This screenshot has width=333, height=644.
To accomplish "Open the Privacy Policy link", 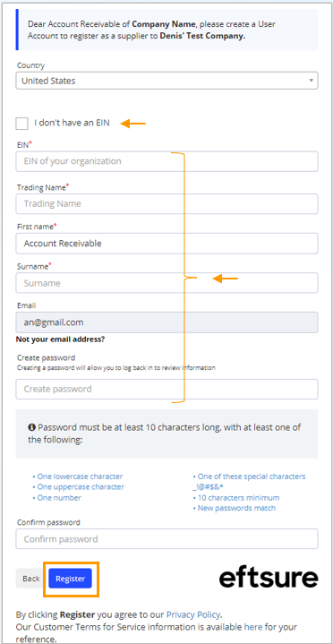I will [193, 614].
